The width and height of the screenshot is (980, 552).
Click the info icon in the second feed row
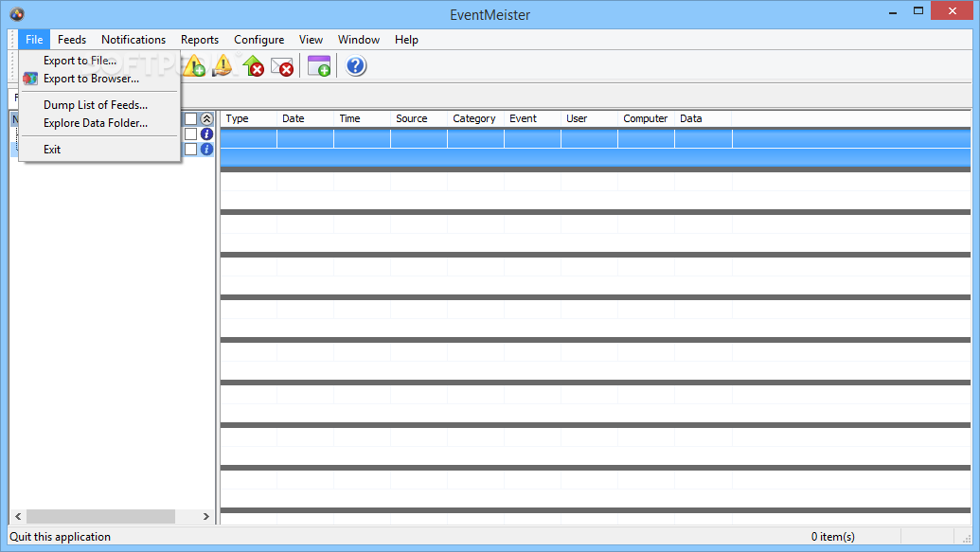(x=206, y=150)
